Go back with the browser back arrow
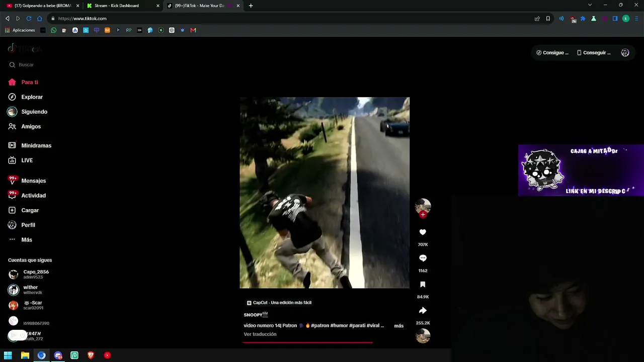Viewport: 644px width, 362px height. point(7,19)
